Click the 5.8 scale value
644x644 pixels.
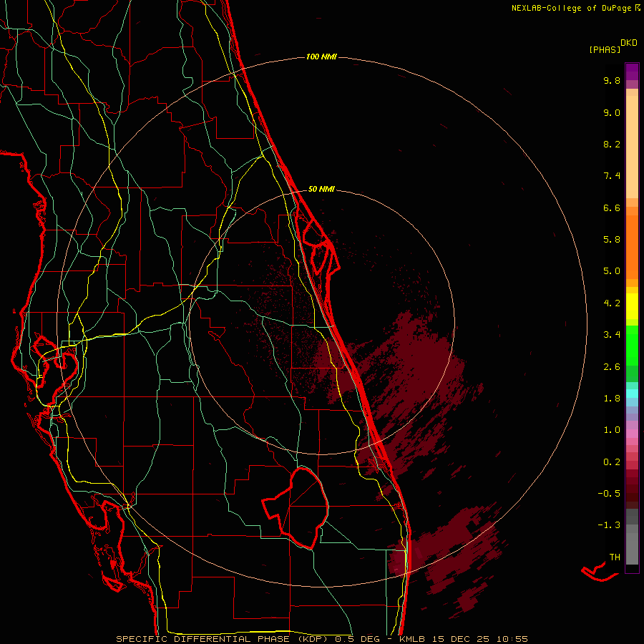point(612,240)
